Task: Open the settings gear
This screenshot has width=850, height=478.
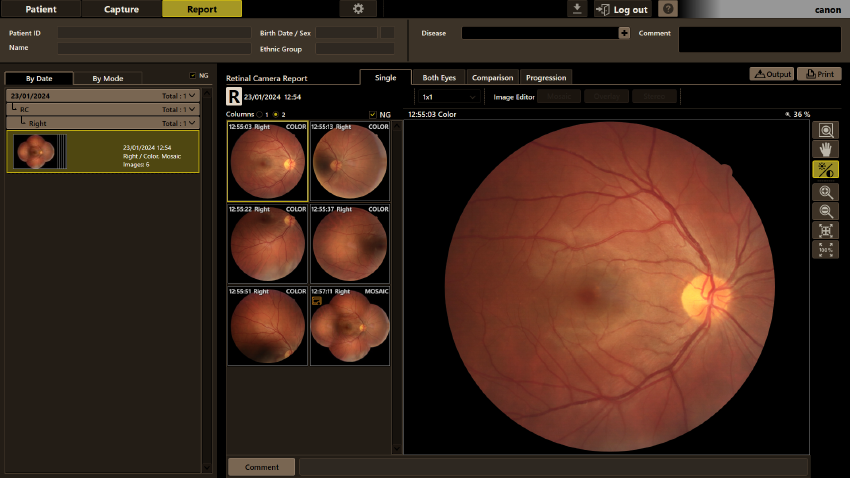Action: [358, 9]
